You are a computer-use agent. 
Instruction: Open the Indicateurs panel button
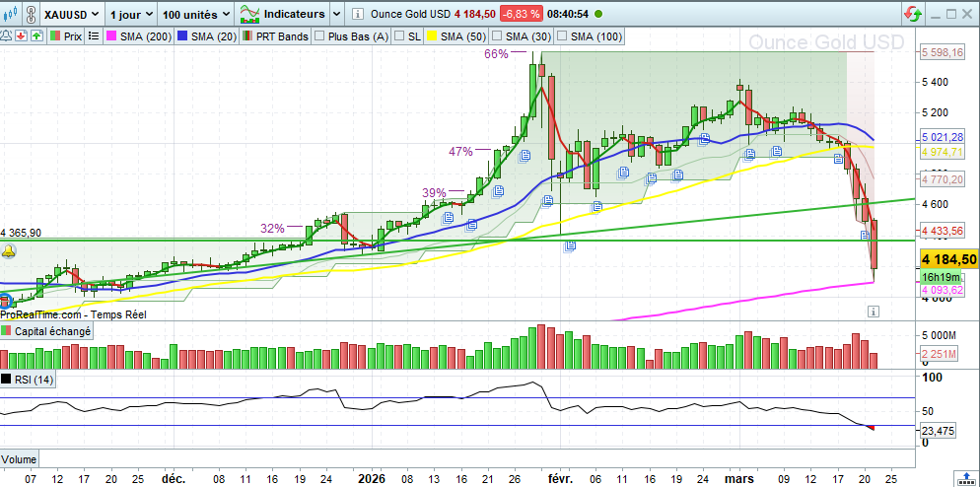tap(283, 14)
